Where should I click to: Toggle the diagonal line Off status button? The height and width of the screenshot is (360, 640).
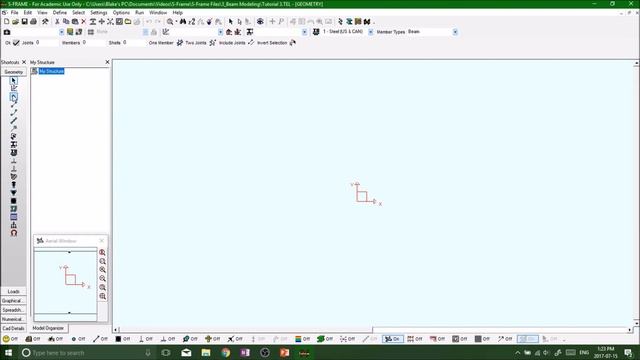coord(100,339)
